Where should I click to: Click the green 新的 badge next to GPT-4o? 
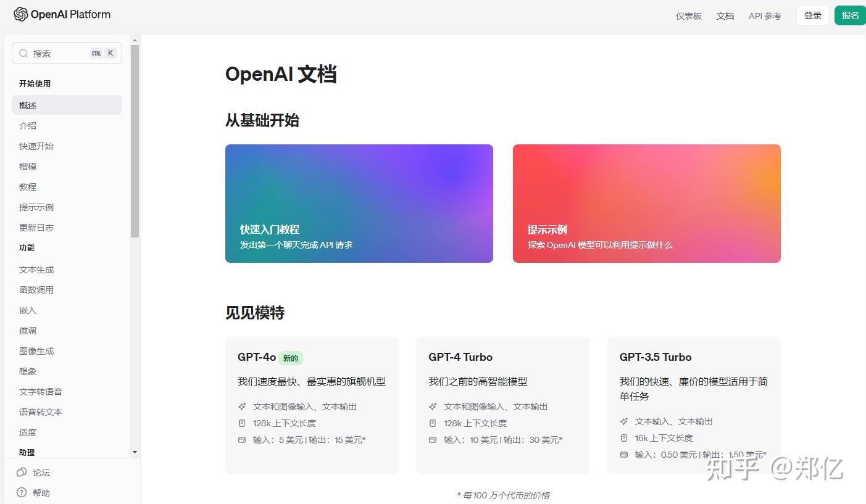point(291,358)
